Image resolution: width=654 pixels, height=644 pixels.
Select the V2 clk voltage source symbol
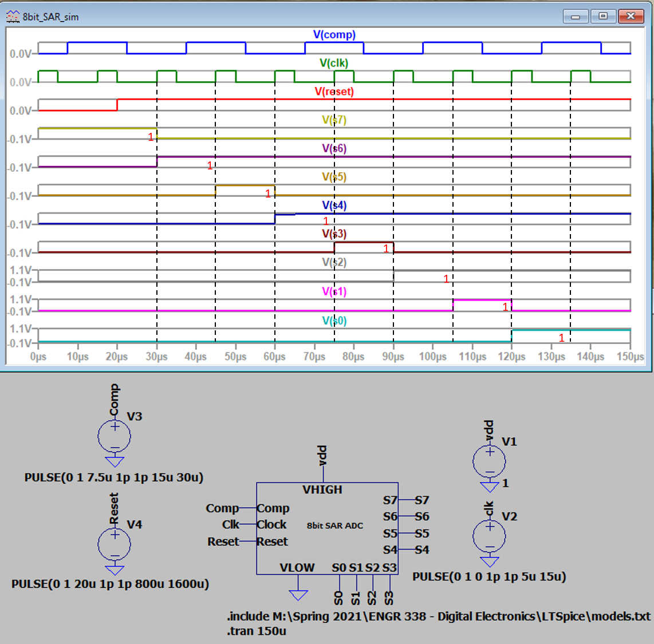pos(490,536)
